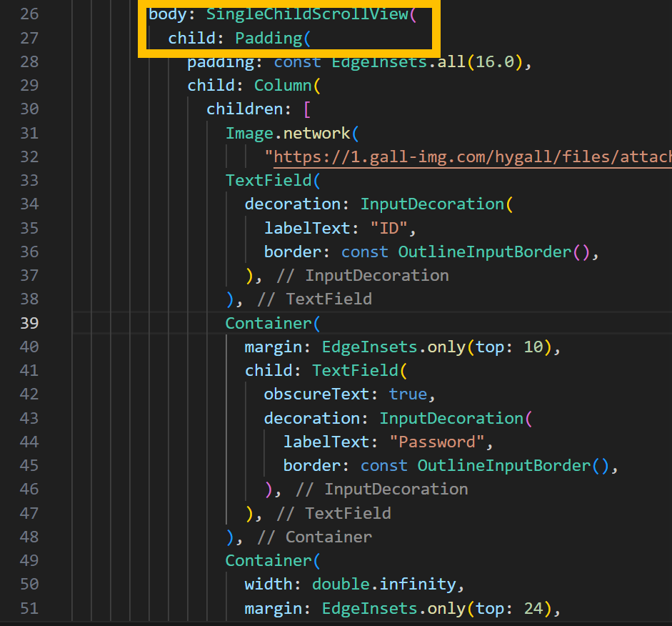
Task: Click the // InputDecoration comment on line 37
Action: [x=363, y=276]
